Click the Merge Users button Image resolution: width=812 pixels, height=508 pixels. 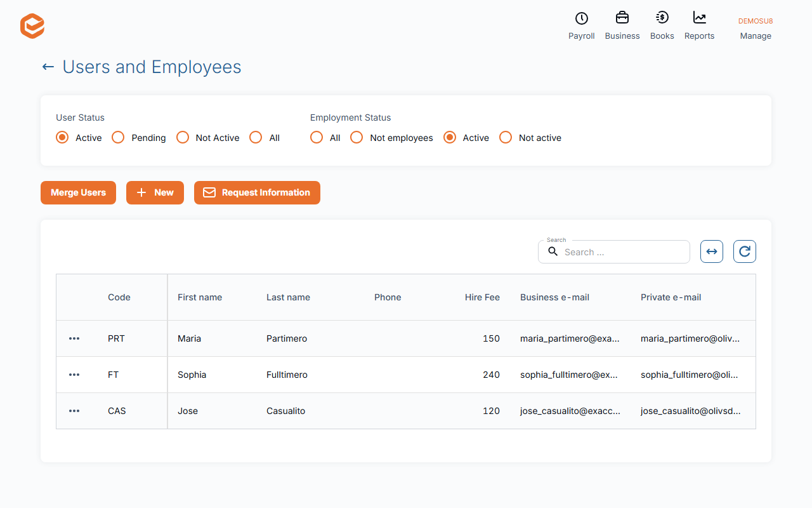coord(78,192)
